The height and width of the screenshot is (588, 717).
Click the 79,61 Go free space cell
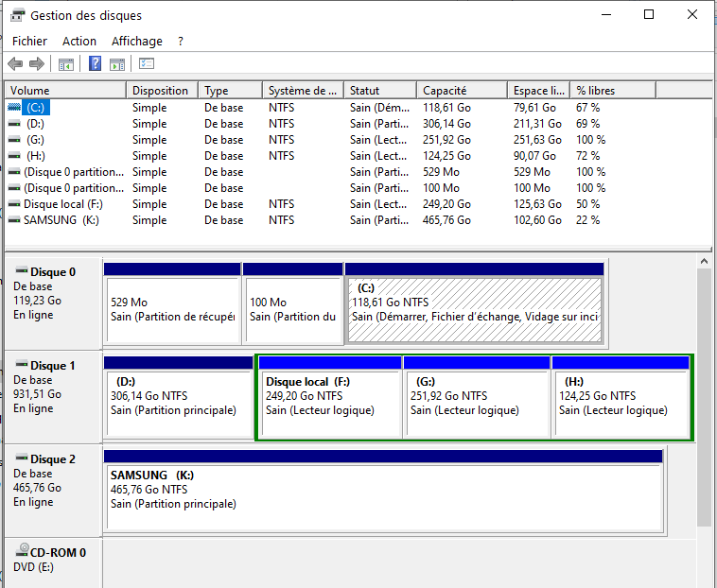pos(534,108)
